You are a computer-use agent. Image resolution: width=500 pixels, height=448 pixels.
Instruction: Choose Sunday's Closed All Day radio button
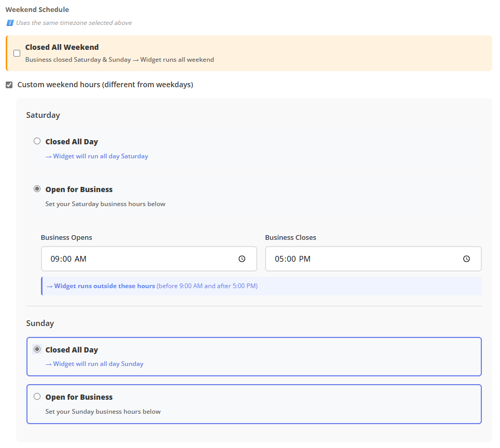(x=37, y=349)
